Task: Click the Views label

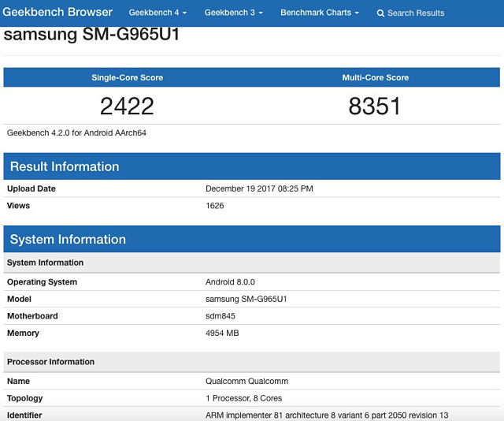Action: tap(18, 206)
